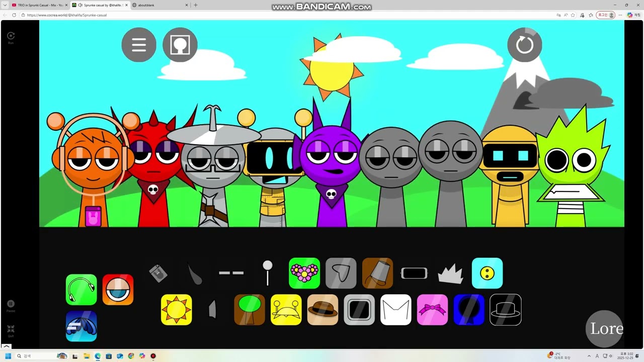
Task: Open Bandicam recorder from taskbar
Action: coord(153,356)
